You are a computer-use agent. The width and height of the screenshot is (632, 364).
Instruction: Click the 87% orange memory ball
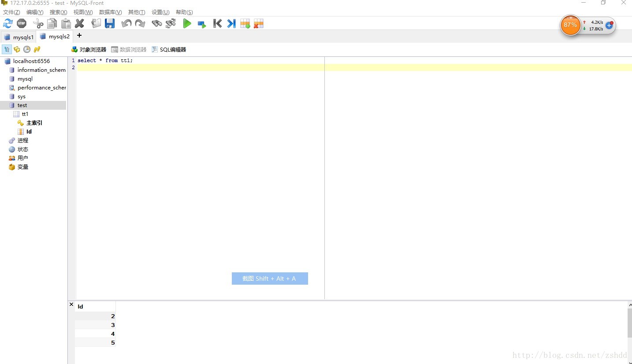click(570, 25)
